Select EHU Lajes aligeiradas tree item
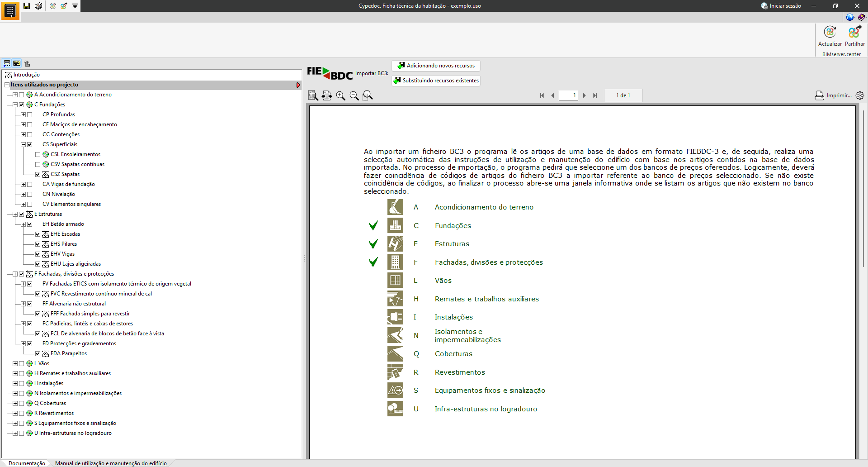 tap(75, 264)
